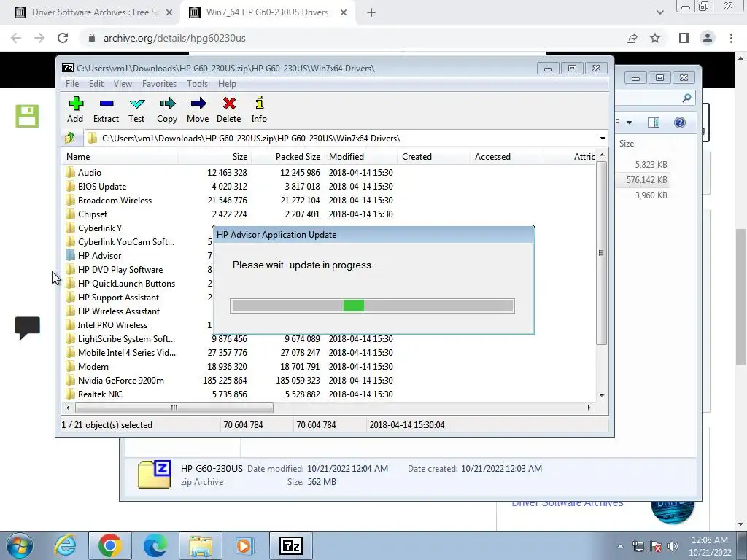Select the Broadcom Wireless folder
The image size is (747, 560).
tap(115, 201)
